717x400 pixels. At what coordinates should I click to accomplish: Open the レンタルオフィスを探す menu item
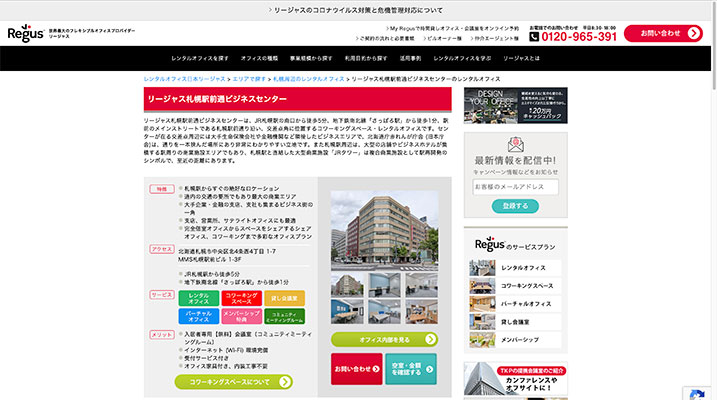click(x=200, y=59)
